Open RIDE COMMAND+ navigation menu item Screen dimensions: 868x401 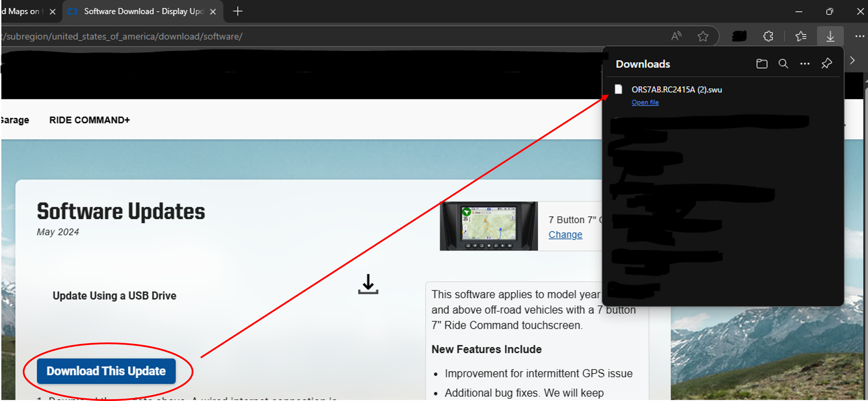point(89,120)
